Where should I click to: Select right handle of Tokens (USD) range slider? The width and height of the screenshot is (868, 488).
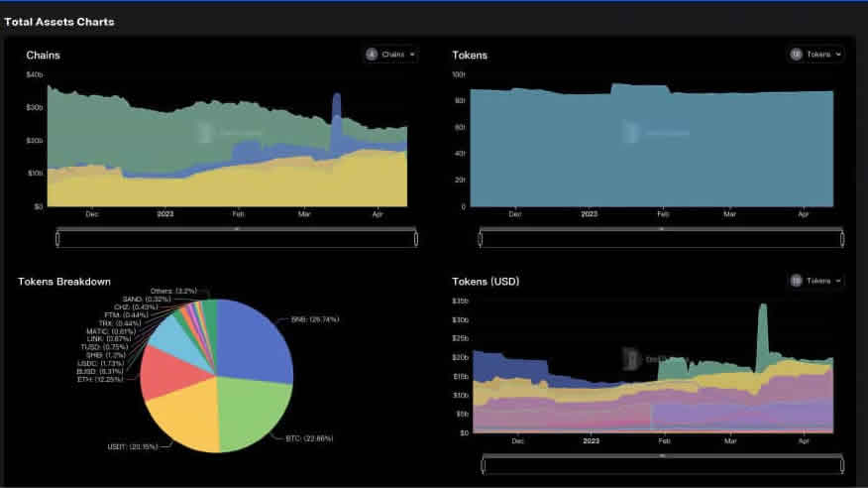(x=841, y=463)
